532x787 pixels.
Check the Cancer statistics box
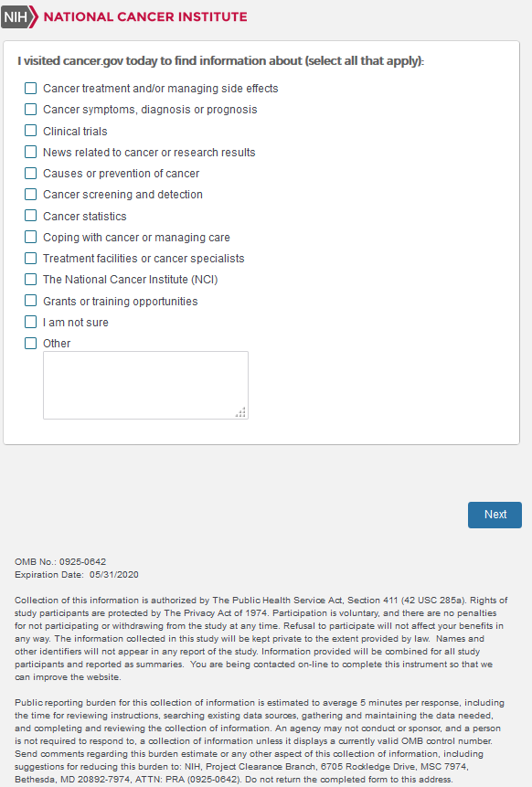(30, 216)
